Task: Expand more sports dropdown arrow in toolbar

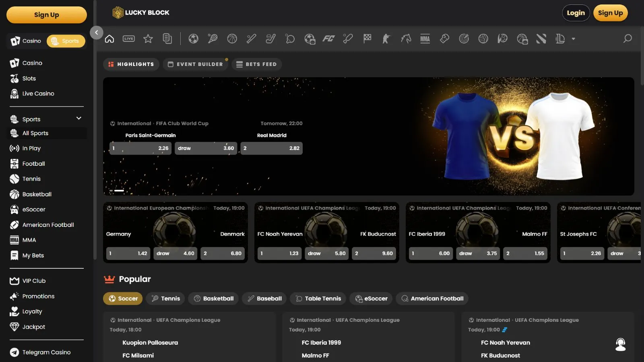Action: [x=573, y=39]
